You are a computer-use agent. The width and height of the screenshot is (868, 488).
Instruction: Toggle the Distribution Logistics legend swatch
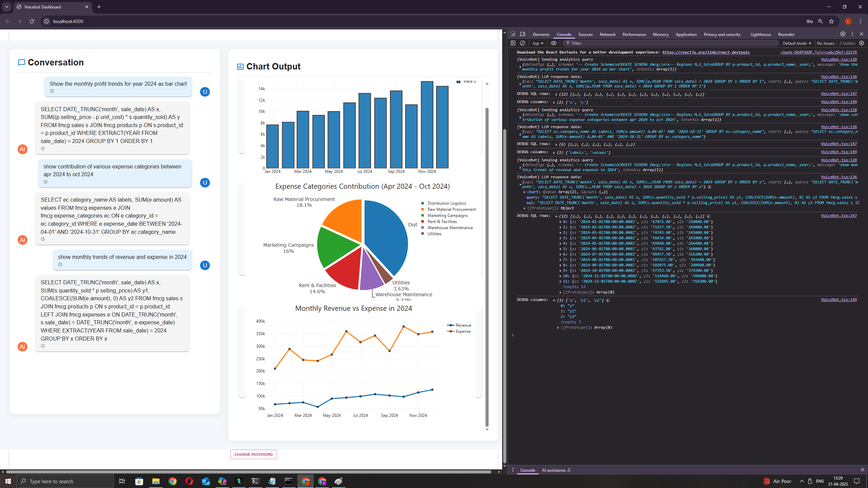coord(422,203)
